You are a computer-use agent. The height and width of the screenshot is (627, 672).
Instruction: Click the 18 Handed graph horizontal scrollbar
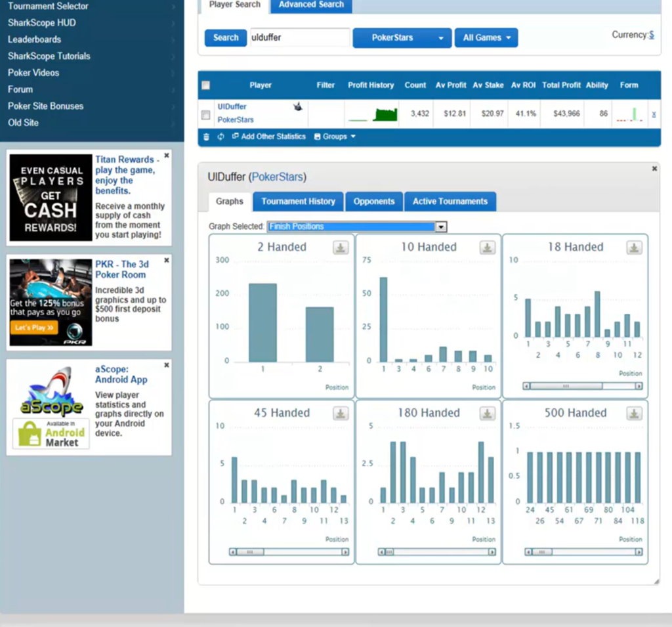(x=583, y=386)
